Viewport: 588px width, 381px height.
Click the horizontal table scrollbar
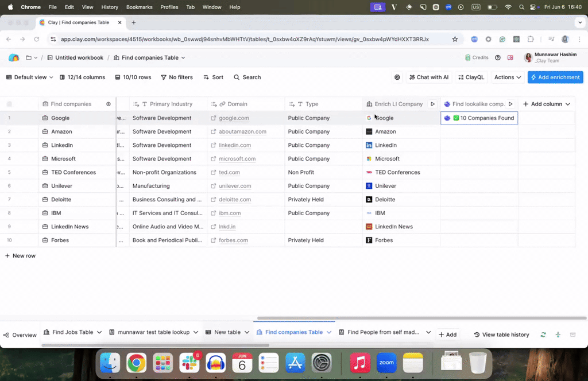(x=422, y=318)
